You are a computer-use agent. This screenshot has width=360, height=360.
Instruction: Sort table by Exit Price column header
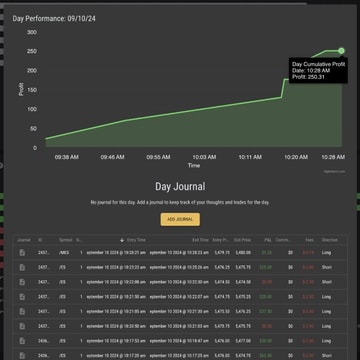point(242,240)
